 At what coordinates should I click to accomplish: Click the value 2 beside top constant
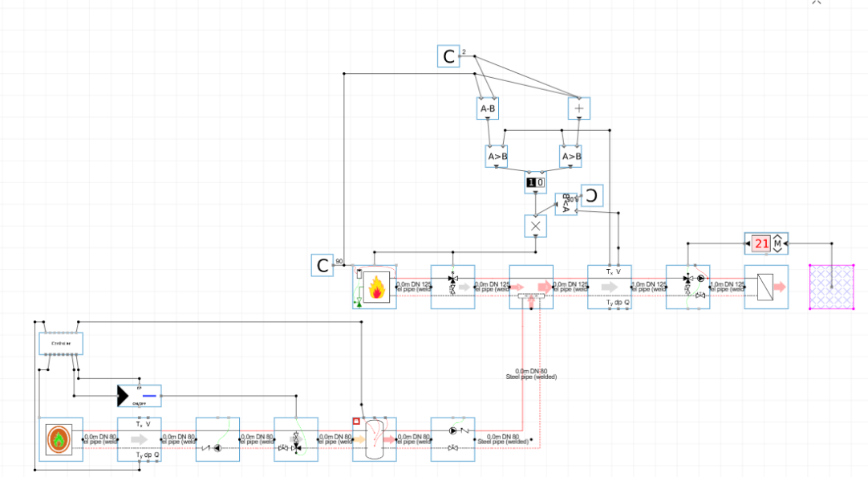click(464, 52)
